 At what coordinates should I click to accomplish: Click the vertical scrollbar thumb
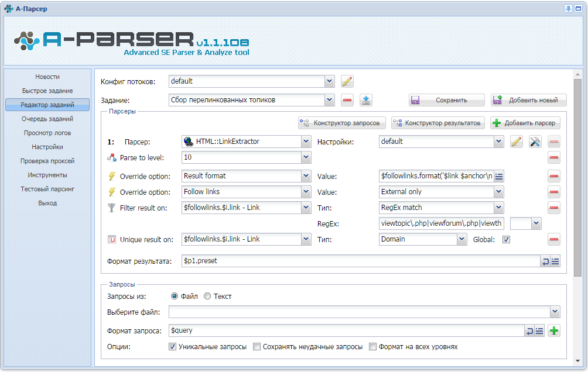coord(577,178)
